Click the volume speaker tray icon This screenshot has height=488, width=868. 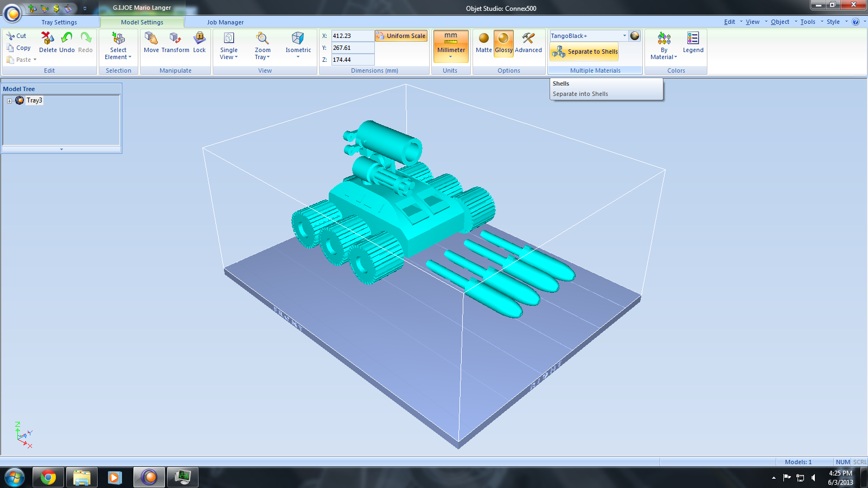(x=813, y=478)
